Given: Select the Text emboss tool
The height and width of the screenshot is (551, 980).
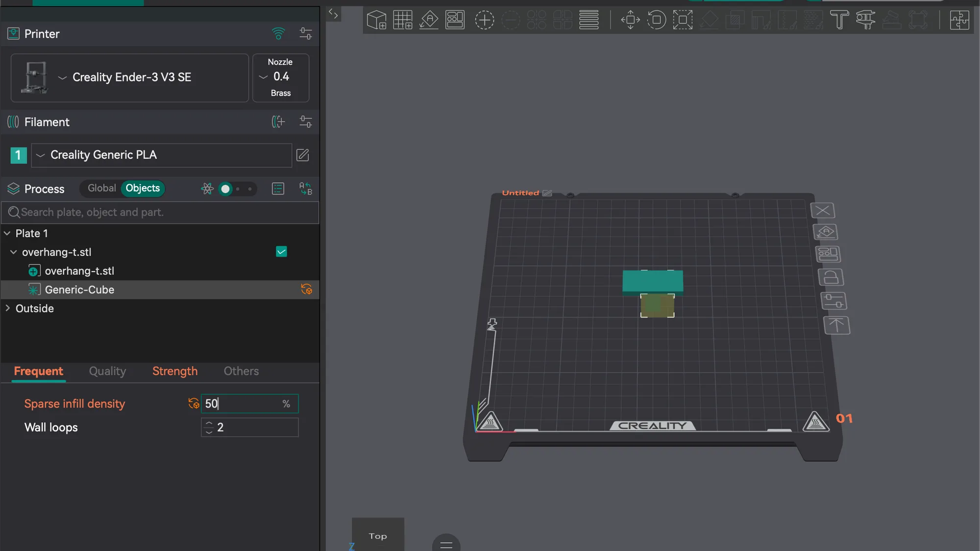Looking at the screenshot, I should pos(839,20).
